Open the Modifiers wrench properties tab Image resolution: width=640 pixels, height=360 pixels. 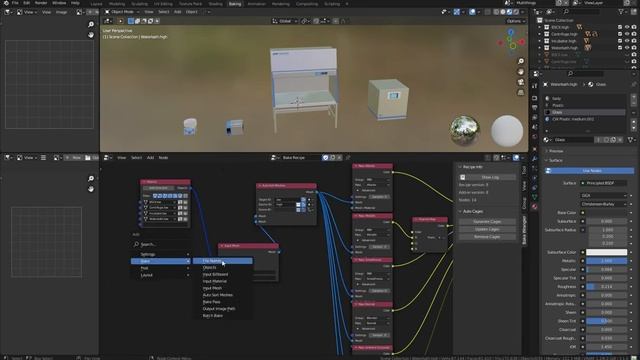[x=535, y=158]
